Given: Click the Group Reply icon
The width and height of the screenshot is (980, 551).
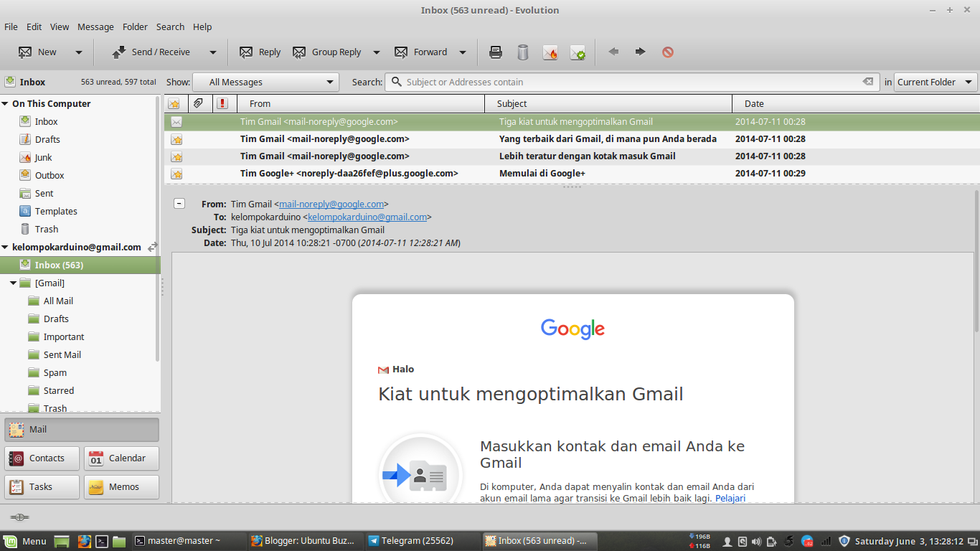Looking at the screenshot, I should [x=299, y=52].
